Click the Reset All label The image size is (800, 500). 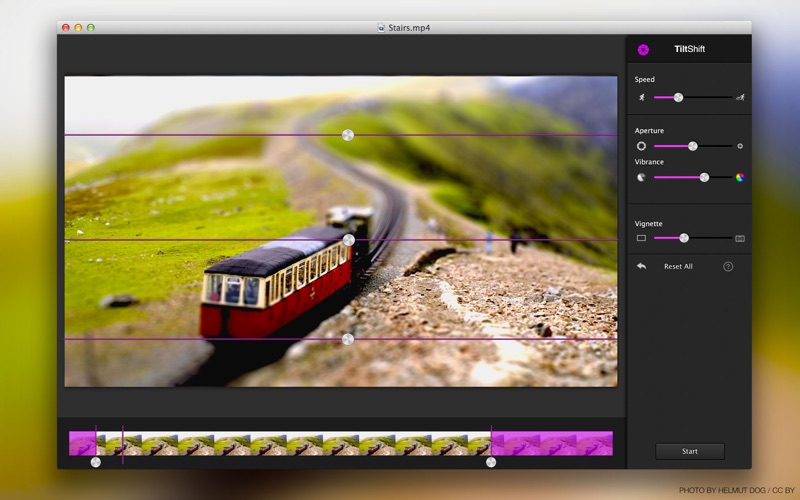678,266
